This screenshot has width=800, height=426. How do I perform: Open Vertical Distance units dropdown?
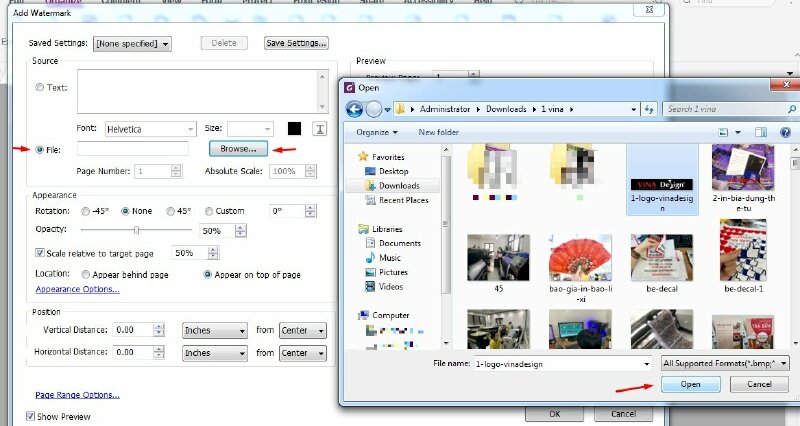215,331
